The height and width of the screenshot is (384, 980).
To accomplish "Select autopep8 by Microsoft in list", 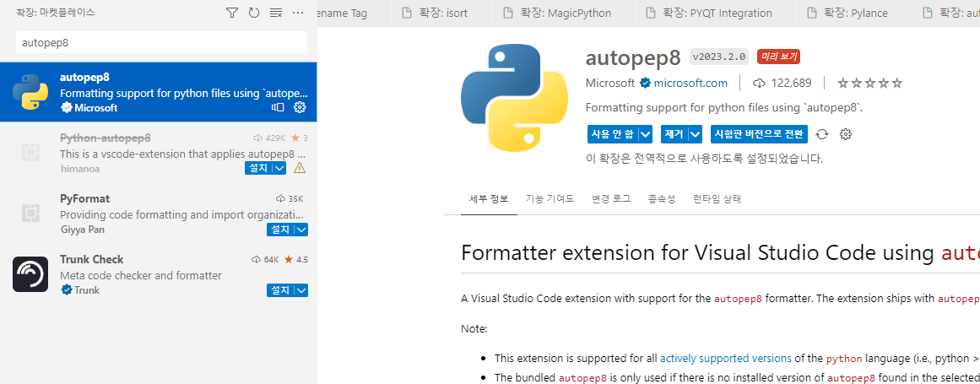I will tap(158, 92).
